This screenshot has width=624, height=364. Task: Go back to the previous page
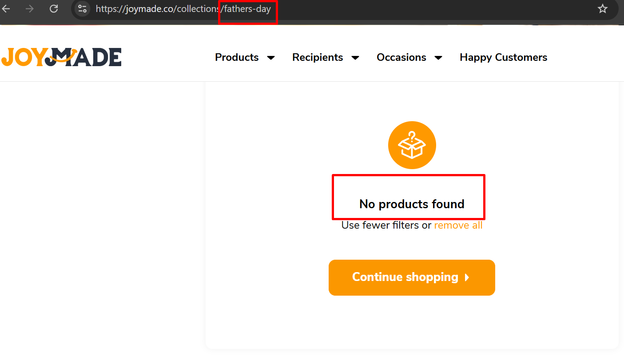pos(6,8)
